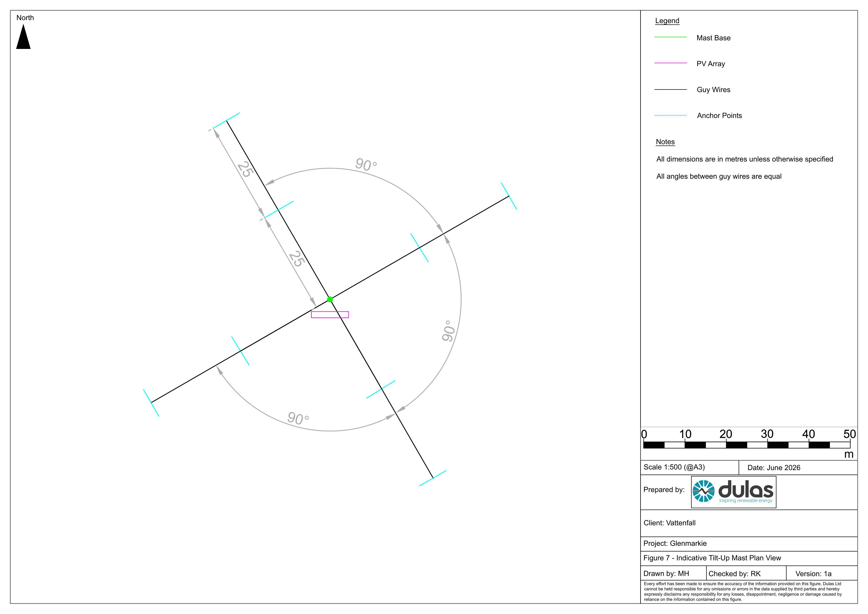Click 'Client: Vattenfall' text
This screenshot has height=614, width=868.
(669, 523)
